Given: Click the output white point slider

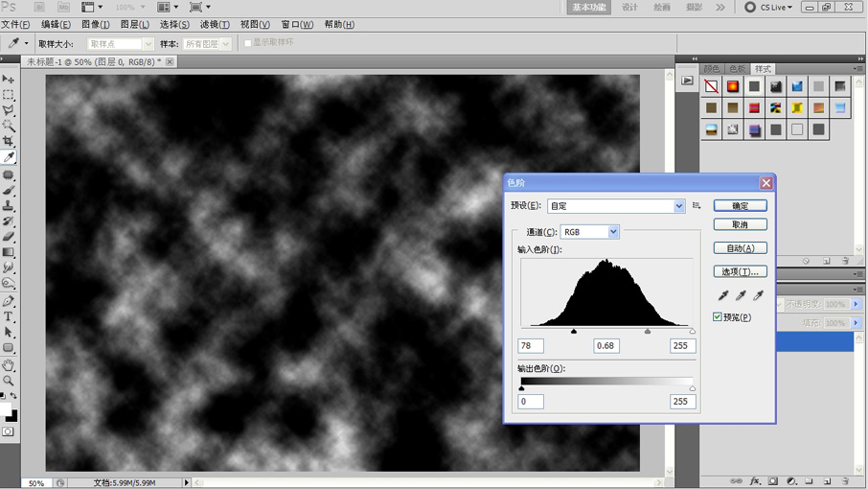Looking at the screenshot, I should [693, 388].
